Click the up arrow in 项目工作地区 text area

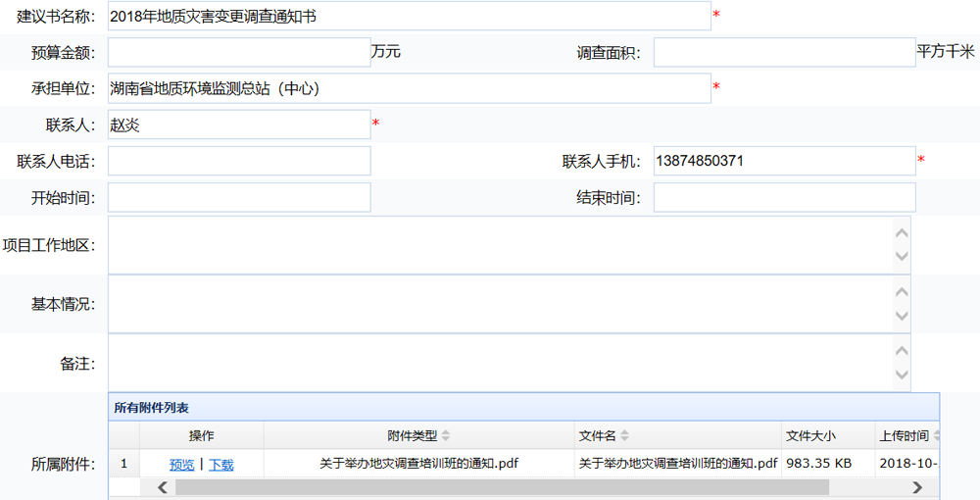[902, 233]
